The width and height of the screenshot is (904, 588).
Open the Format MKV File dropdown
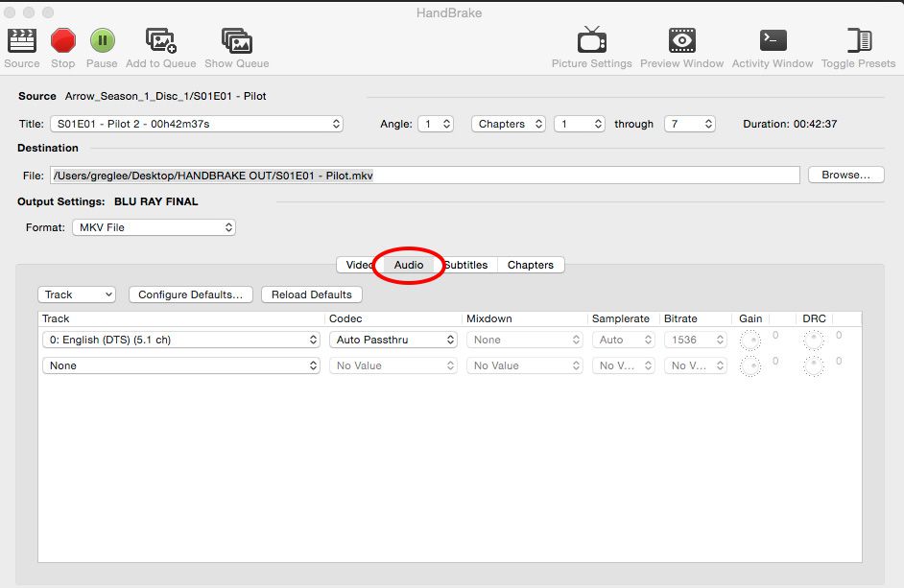click(x=154, y=227)
